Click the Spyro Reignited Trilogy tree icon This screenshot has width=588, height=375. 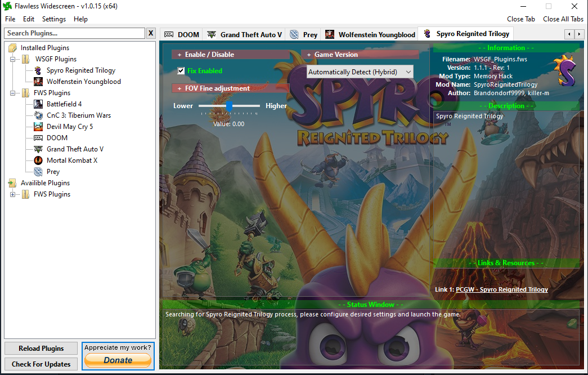click(38, 70)
